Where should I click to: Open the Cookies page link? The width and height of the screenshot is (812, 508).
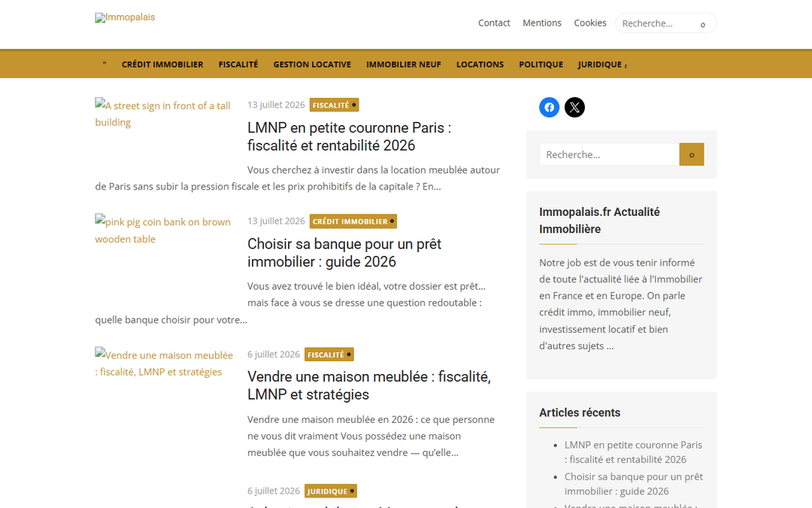pyautogui.click(x=590, y=23)
